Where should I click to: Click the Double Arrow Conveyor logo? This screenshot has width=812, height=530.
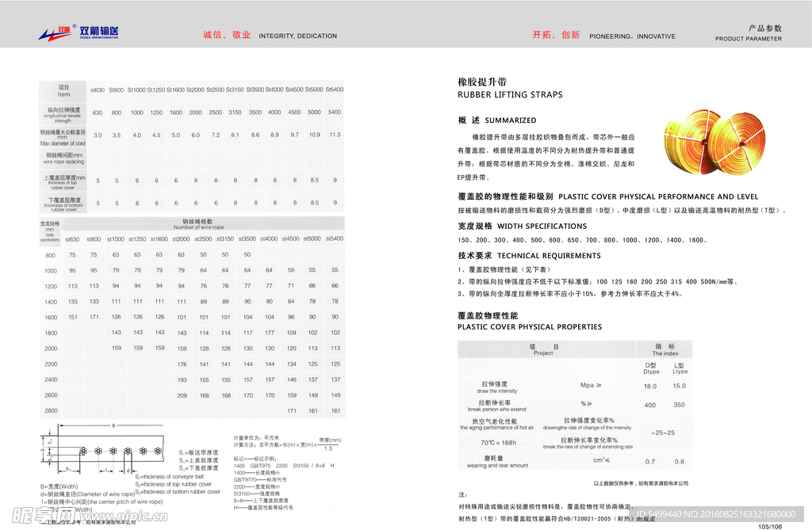tap(79, 32)
